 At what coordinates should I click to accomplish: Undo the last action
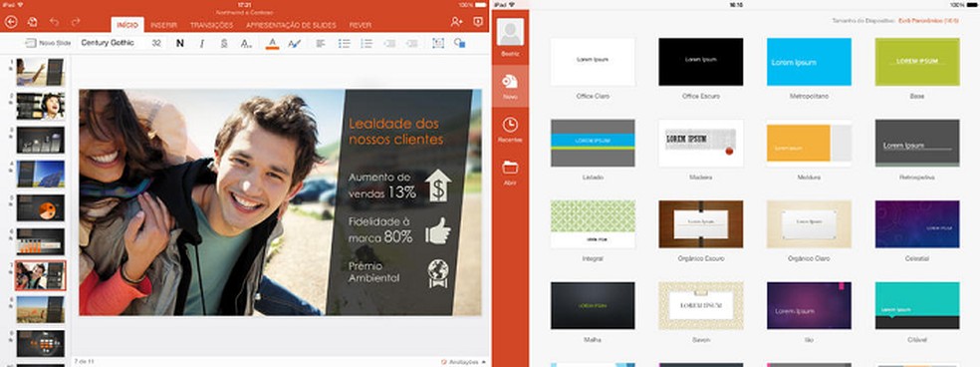coord(55,22)
